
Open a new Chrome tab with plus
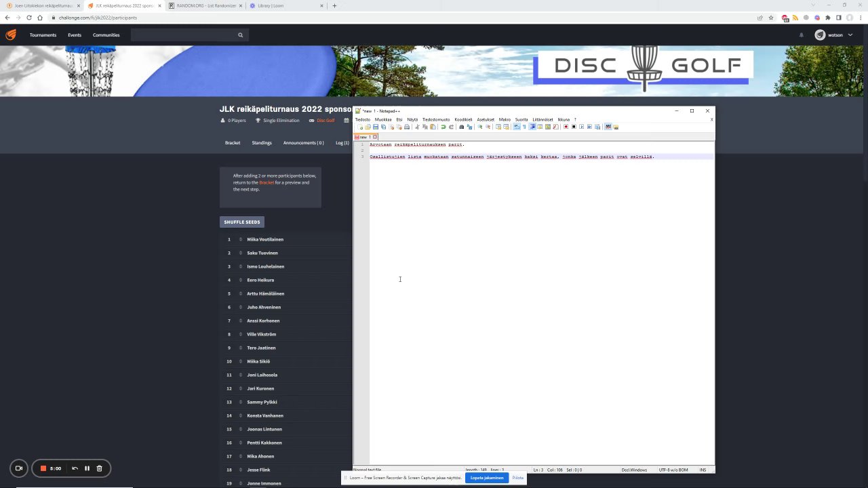coord(334,5)
